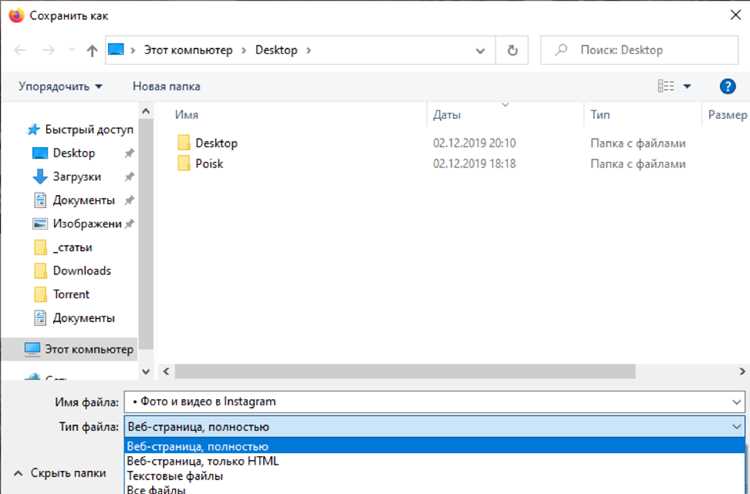
Task: Open pinned 'Документы' in sidebar
Action: [84, 200]
